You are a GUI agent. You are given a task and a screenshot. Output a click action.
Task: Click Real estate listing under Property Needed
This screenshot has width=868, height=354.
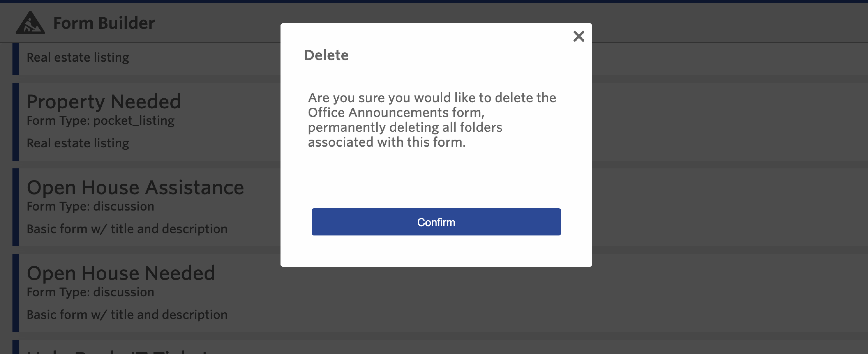[78, 143]
